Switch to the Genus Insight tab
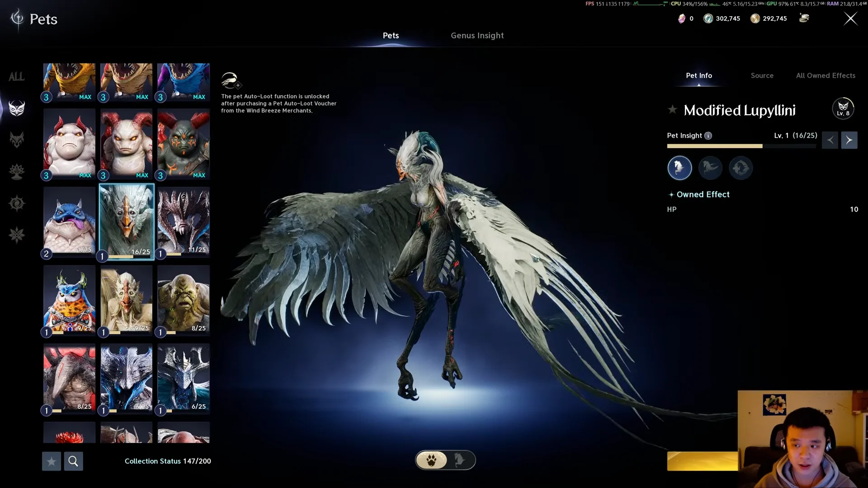This screenshot has width=868, height=488. [477, 35]
